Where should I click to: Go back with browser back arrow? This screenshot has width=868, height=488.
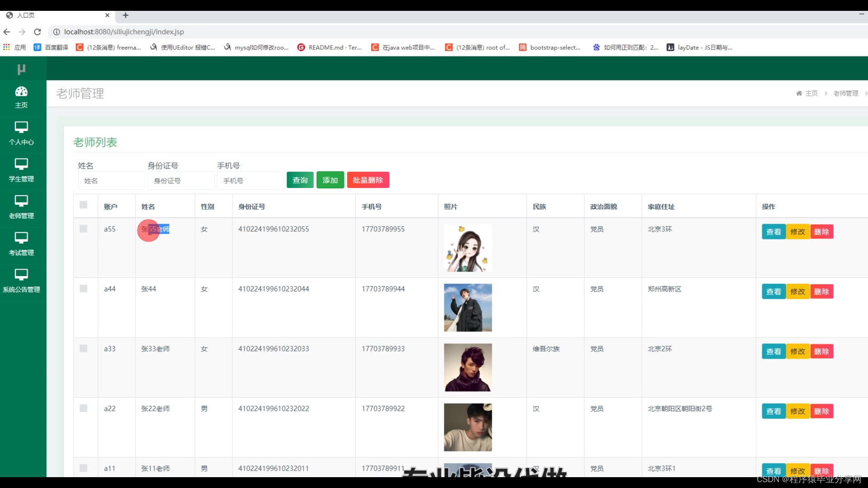click(7, 32)
